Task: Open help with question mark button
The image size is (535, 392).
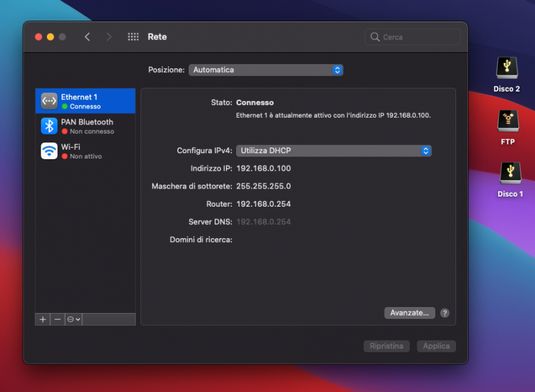Action: (x=445, y=313)
